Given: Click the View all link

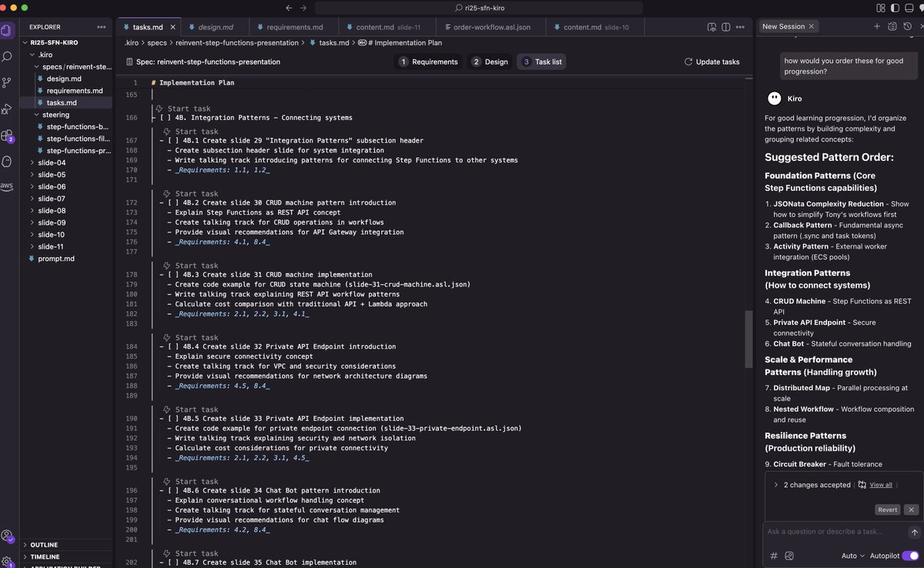Looking at the screenshot, I should pyautogui.click(x=881, y=485).
